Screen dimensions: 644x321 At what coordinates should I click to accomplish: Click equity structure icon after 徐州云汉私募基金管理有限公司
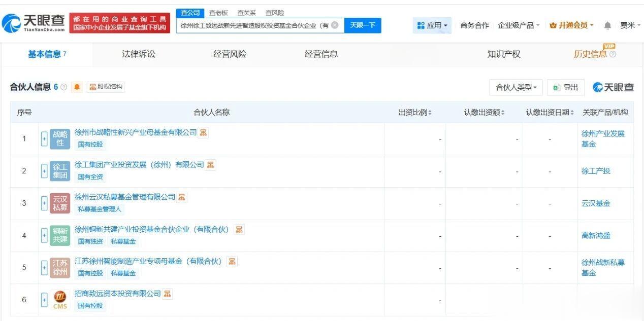[x=182, y=197]
